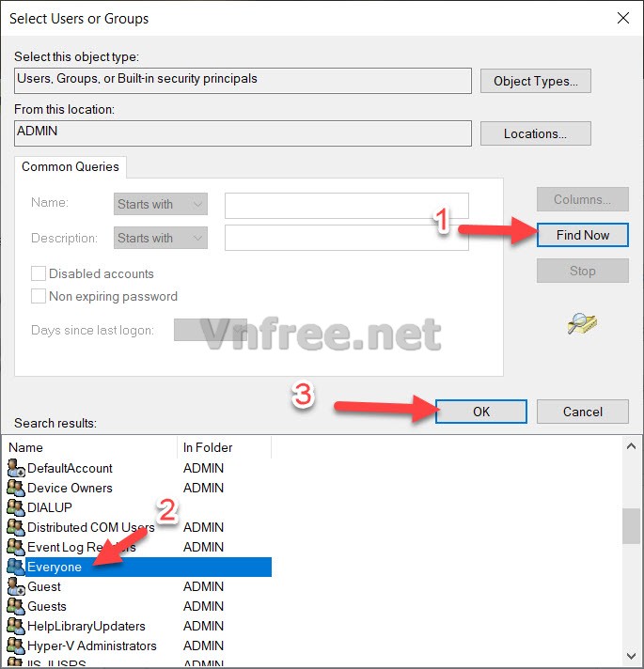Click the search magnifier folder icon
Screen dimensions: 644x669
(x=583, y=324)
